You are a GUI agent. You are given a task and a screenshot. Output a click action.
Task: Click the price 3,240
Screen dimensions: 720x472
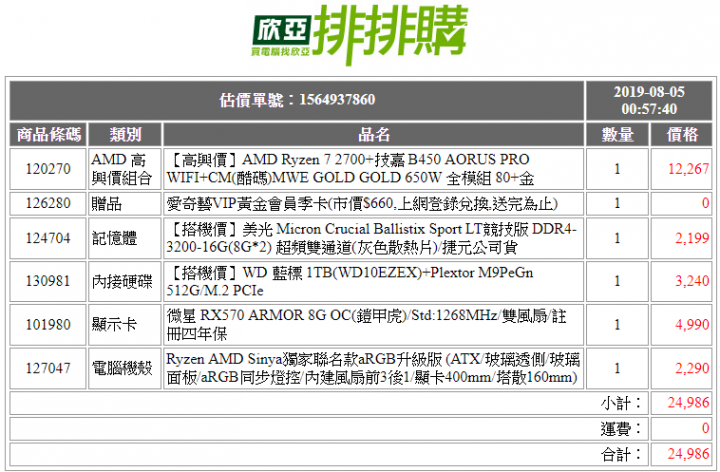692,281
